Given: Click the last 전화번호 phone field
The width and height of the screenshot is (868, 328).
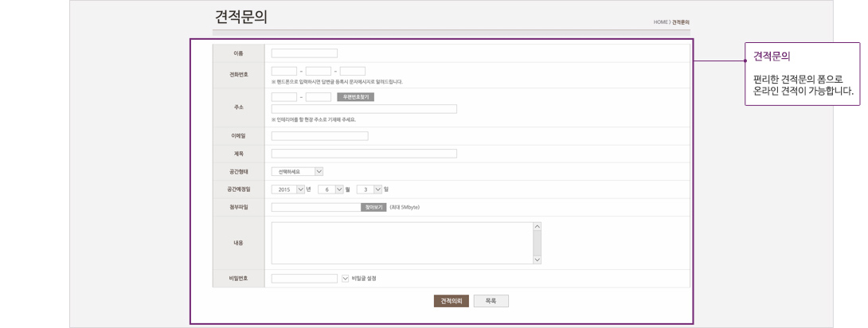Looking at the screenshot, I should click(352, 71).
